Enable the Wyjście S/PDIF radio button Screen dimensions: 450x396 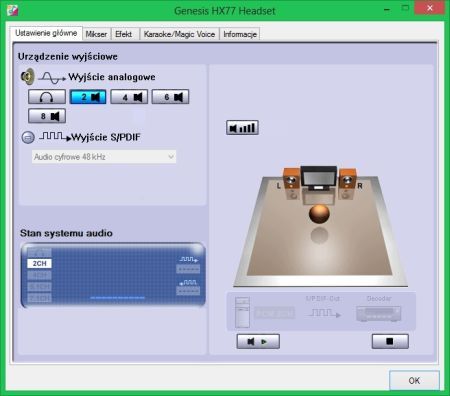coord(28,137)
